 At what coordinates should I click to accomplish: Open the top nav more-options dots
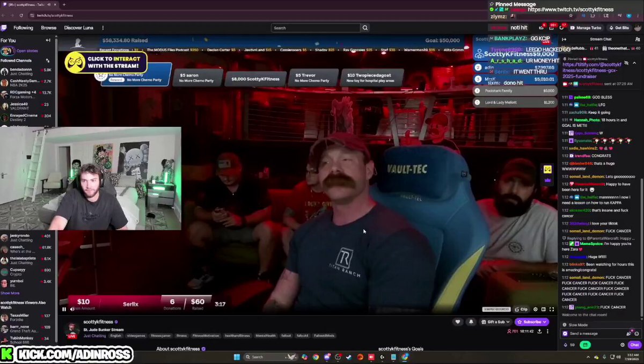pyautogui.click(x=103, y=28)
